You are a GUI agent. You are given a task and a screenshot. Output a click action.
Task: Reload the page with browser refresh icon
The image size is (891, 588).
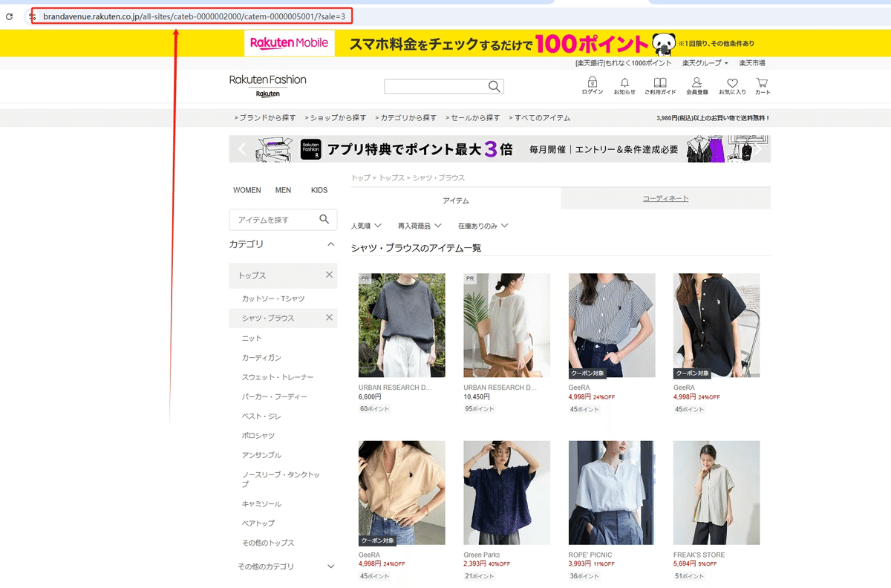coord(9,16)
